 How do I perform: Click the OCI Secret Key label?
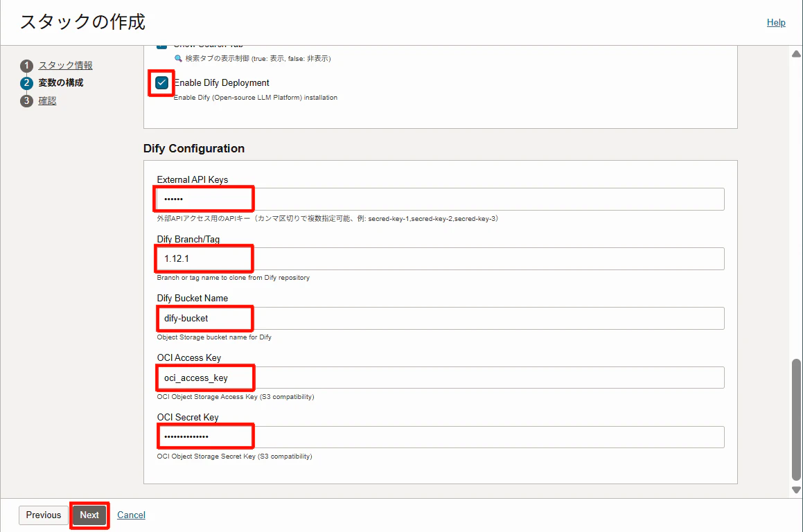pyautogui.click(x=188, y=417)
